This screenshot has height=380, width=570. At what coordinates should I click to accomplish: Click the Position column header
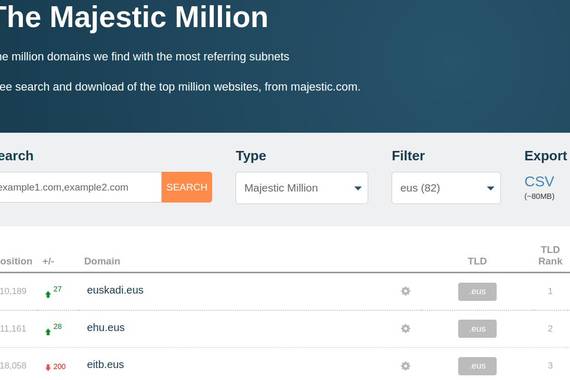click(16, 261)
